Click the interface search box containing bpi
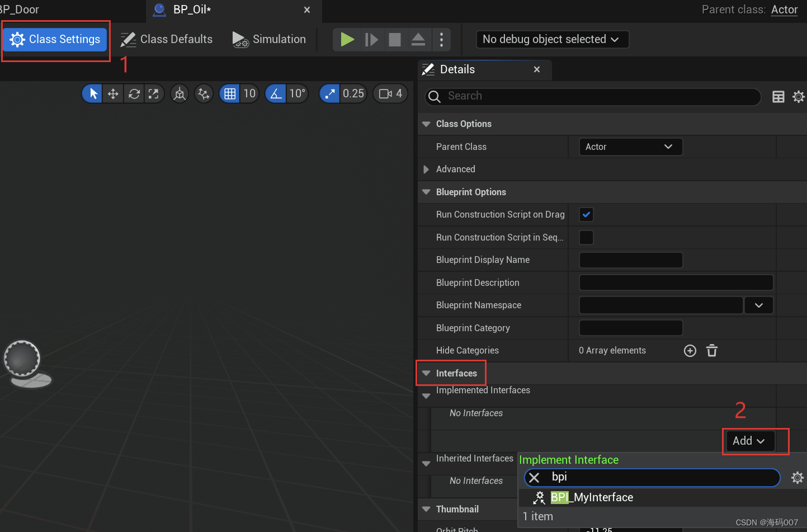Viewport: 807px width, 532px height. (x=652, y=478)
